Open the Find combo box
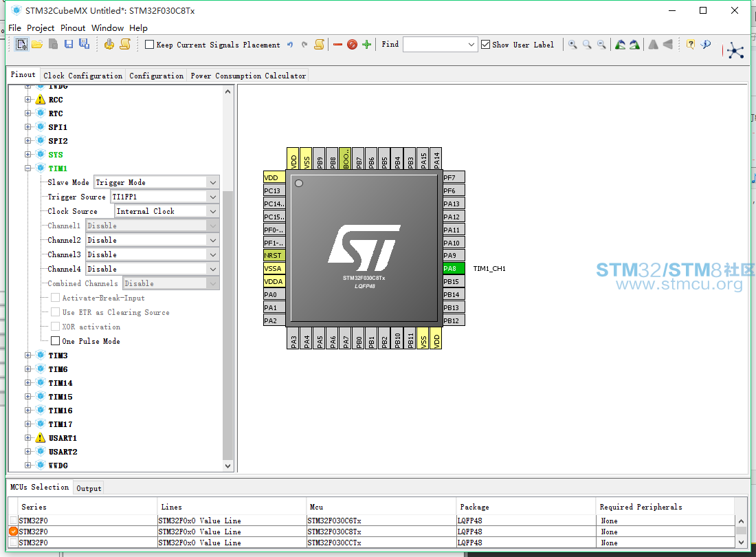This screenshot has width=756, height=557. [440, 45]
